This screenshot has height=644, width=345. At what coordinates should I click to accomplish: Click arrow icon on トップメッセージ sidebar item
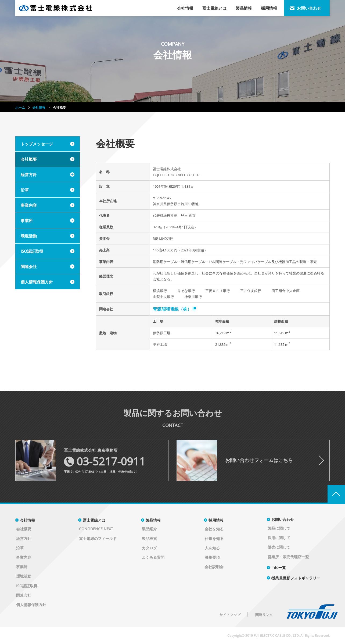[x=72, y=144]
